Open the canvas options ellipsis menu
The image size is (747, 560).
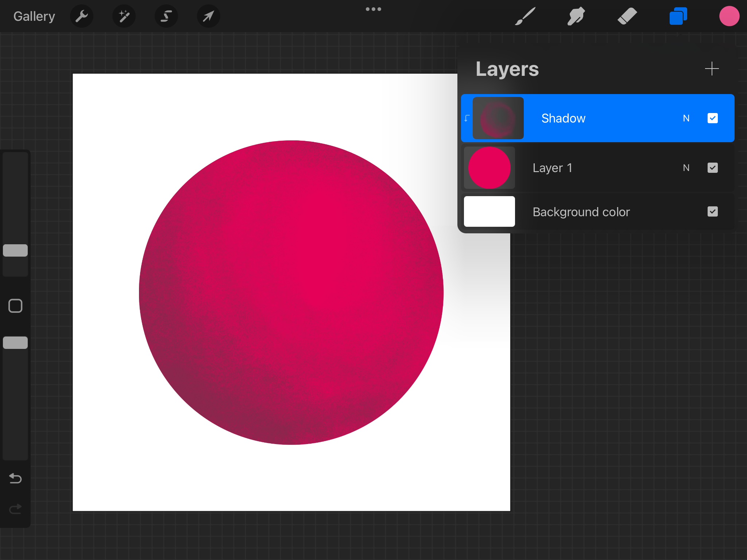pyautogui.click(x=373, y=9)
